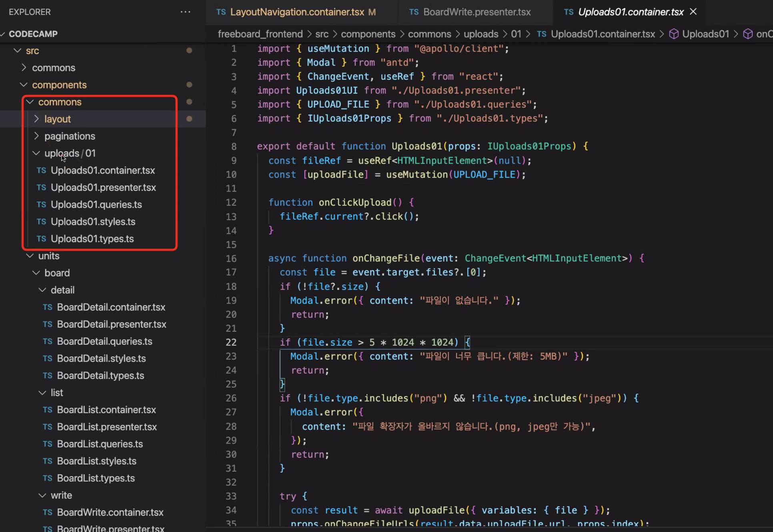Switch to LayoutNavigation.container.tsx tab
Screen dimensions: 773x532
(x=297, y=12)
